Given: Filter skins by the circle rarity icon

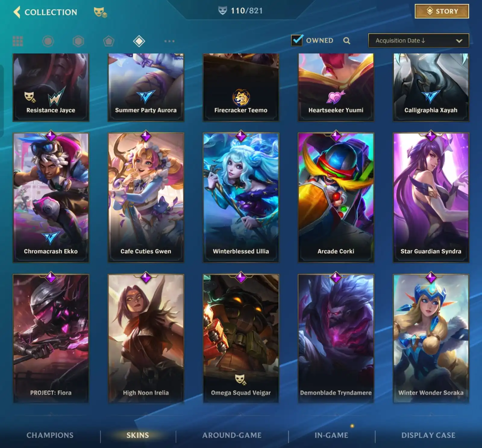Looking at the screenshot, I should [48, 41].
